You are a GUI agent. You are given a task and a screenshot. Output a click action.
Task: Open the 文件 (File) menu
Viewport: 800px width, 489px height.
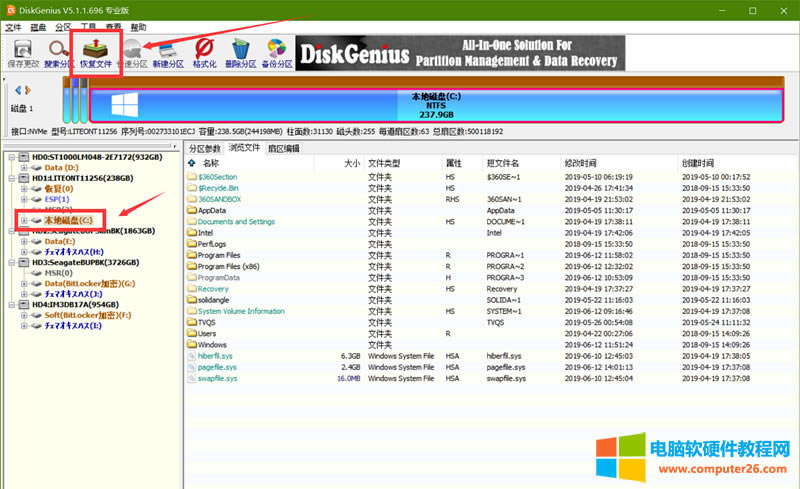point(14,26)
